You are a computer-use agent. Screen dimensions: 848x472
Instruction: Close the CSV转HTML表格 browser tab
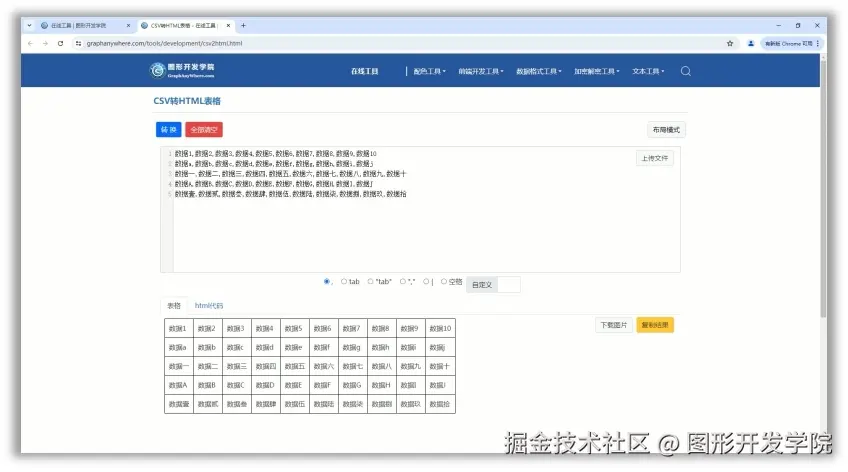(228, 25)
